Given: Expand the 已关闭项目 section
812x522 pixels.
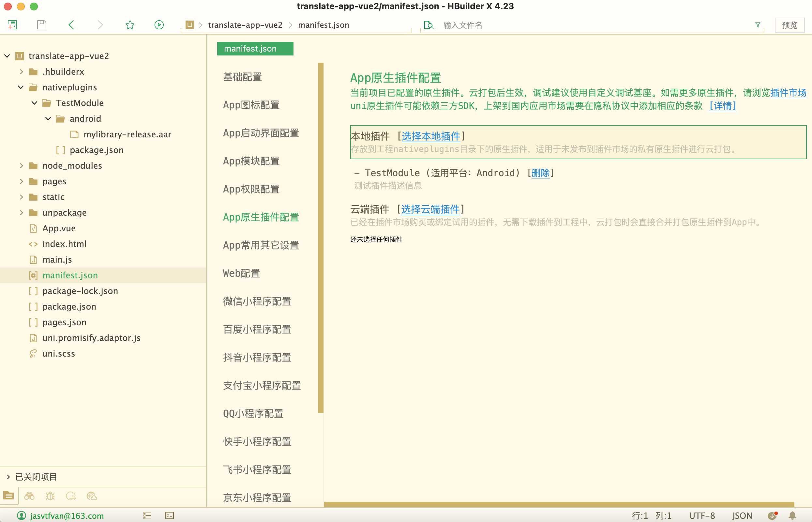Looking at the screenshot, I should tap(8, 477).
